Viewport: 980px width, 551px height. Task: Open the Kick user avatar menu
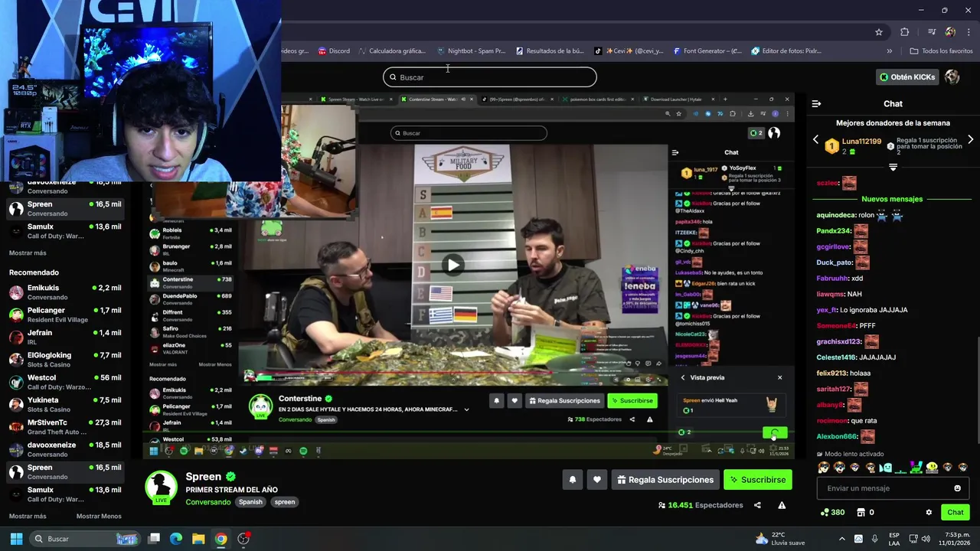tap(952, 77)
